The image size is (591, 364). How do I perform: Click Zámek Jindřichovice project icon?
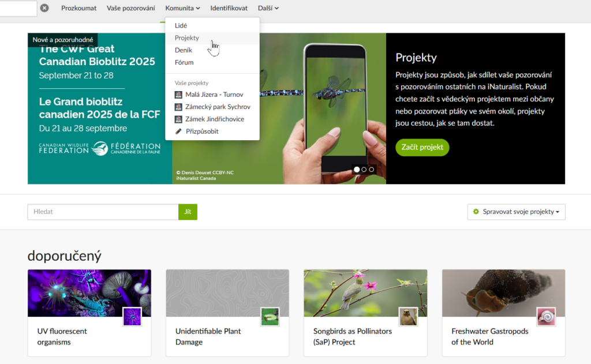(x=179, y=119)
